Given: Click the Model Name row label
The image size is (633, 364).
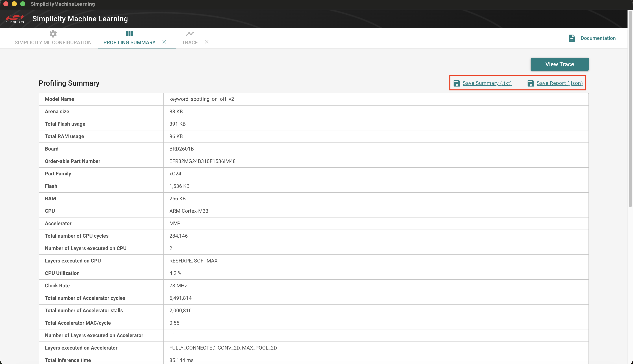Looking at the screenshot, I should point(59,99).
